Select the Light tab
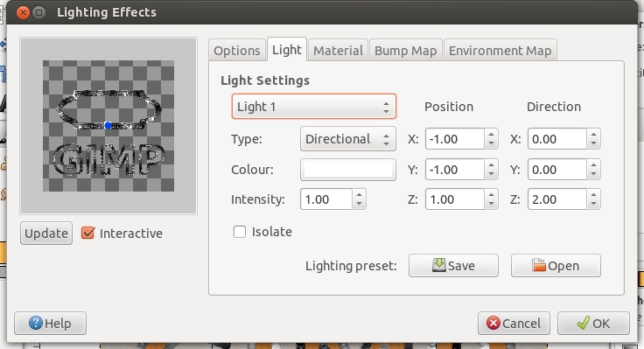 point(287,50)
